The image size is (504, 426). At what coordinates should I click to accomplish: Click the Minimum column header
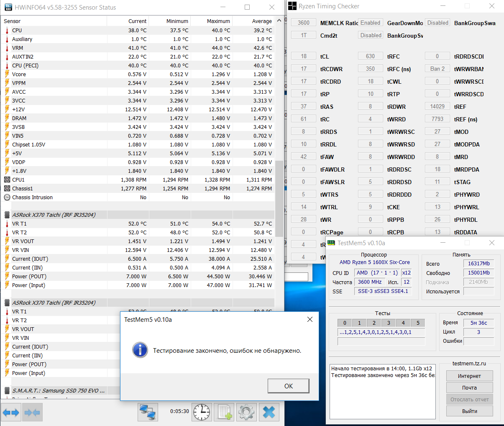(x=170, y=21)
